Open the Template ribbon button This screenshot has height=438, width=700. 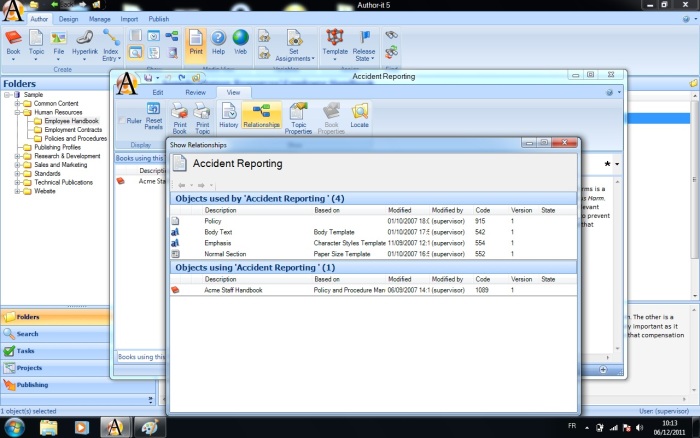tap(335, 45)
